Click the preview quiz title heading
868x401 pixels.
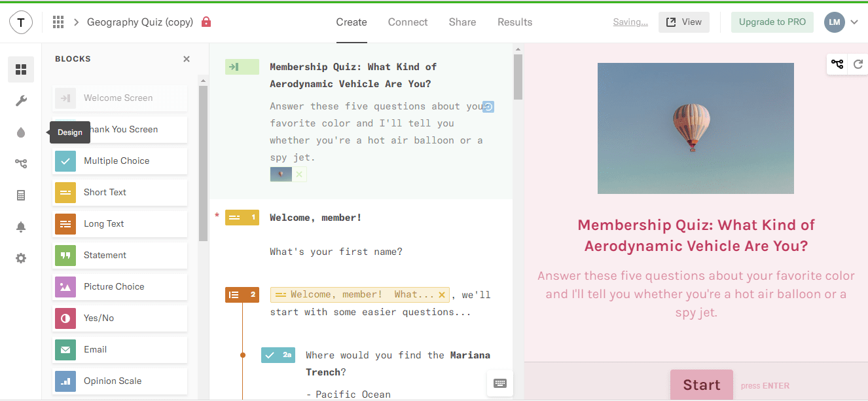click(696, 236)
